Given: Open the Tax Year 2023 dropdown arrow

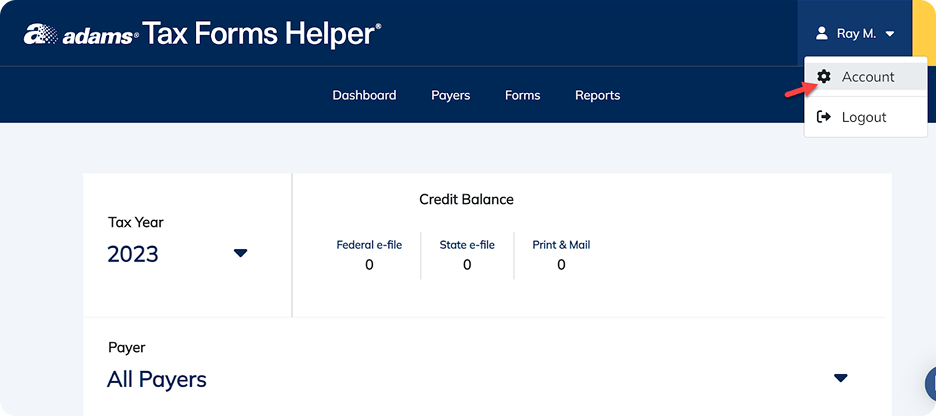Looking at the screenshot, I should pyautogui.click(x=241, y=253).
